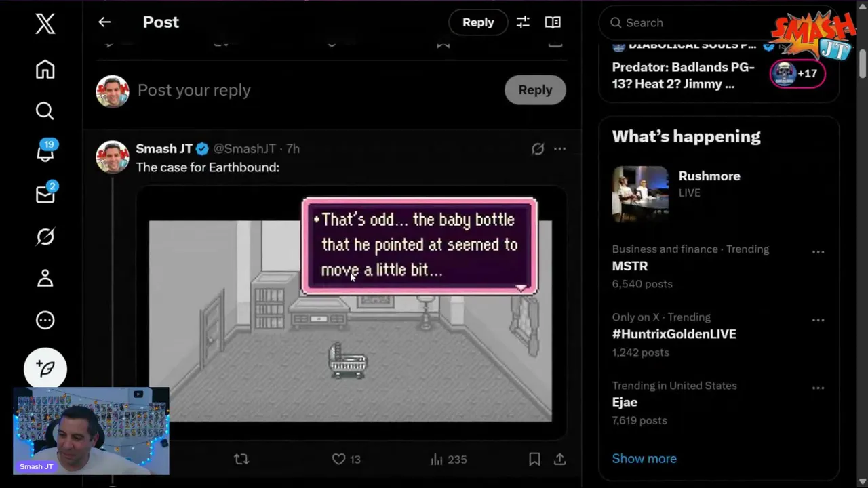This screenshot has height=488, width=868.
Task: Open more options for #HuntrixGoldenLIVE trend
Action: click(x=818, y=320)
